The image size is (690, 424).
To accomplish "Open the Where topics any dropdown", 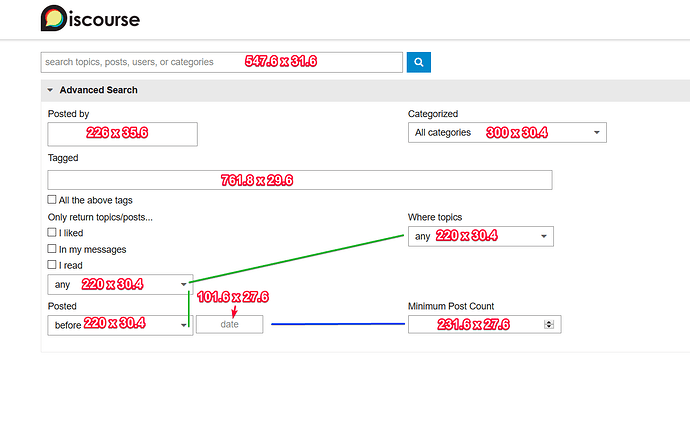I will tap(481, 236).
